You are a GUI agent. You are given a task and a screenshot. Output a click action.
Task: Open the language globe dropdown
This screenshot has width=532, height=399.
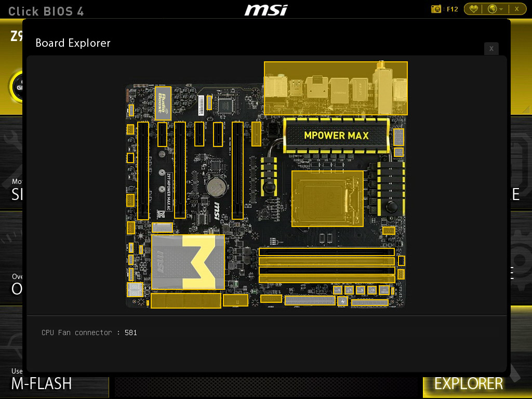point(495,9)
